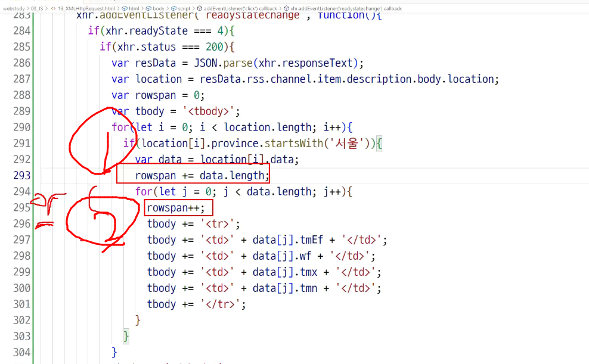Click line number 290
This screenshot has height=364, width=589.
pos(22,127)
